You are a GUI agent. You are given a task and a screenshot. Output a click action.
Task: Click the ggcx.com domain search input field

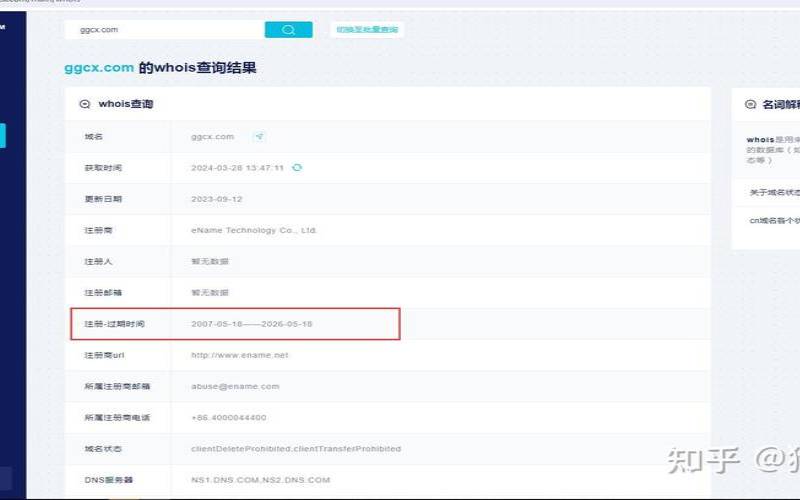click(164, 30)
